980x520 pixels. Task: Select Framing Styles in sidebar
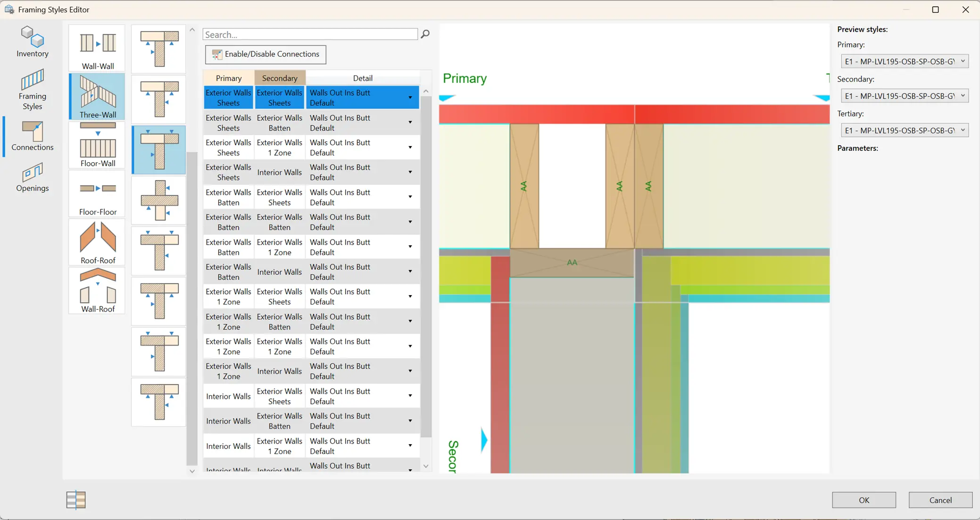click(32, 90)
